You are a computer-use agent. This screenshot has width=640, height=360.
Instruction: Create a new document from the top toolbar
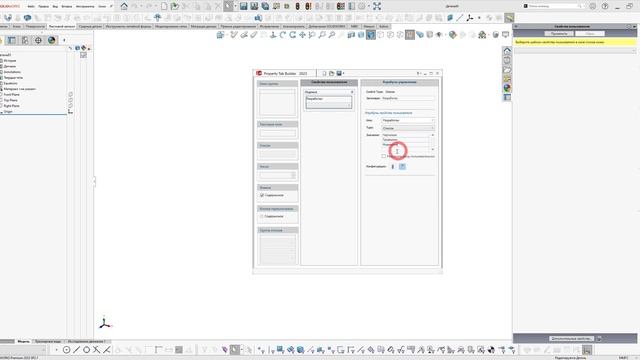[164, 6]
